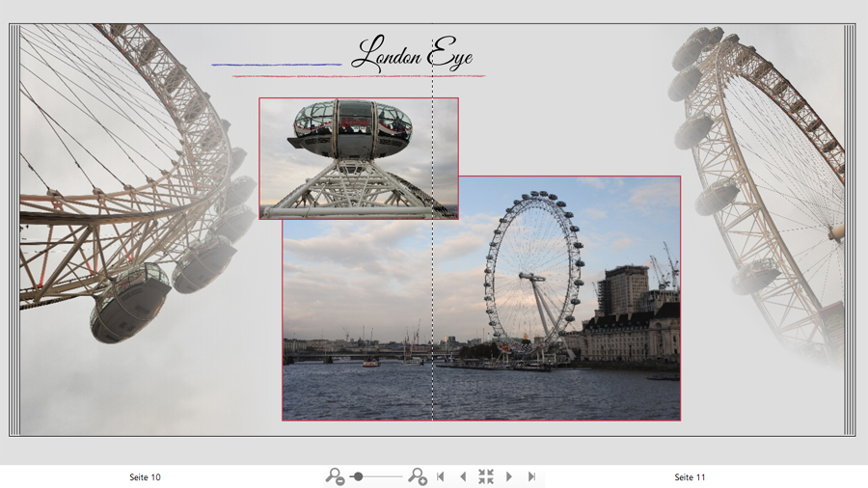Click the Seite 10 page label
The image size is (868, 488).
point(145,477)
